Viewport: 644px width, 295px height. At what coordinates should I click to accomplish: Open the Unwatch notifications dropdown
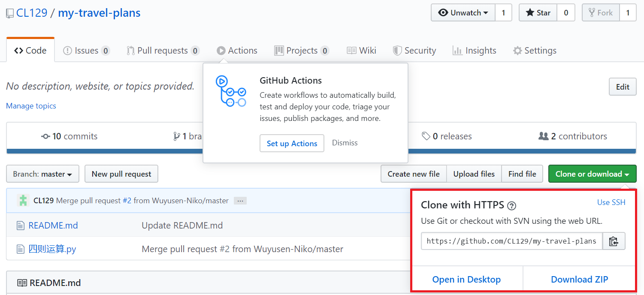click(x=463, y=13)
